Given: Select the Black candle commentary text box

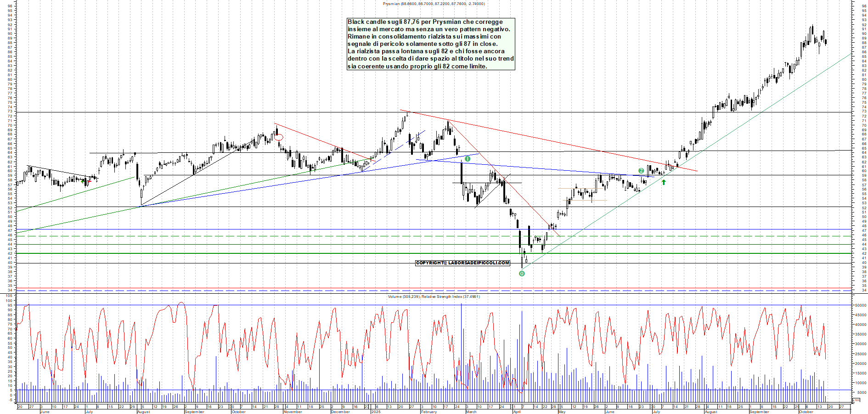Looking at the screenshot, I should pos(430,44).
